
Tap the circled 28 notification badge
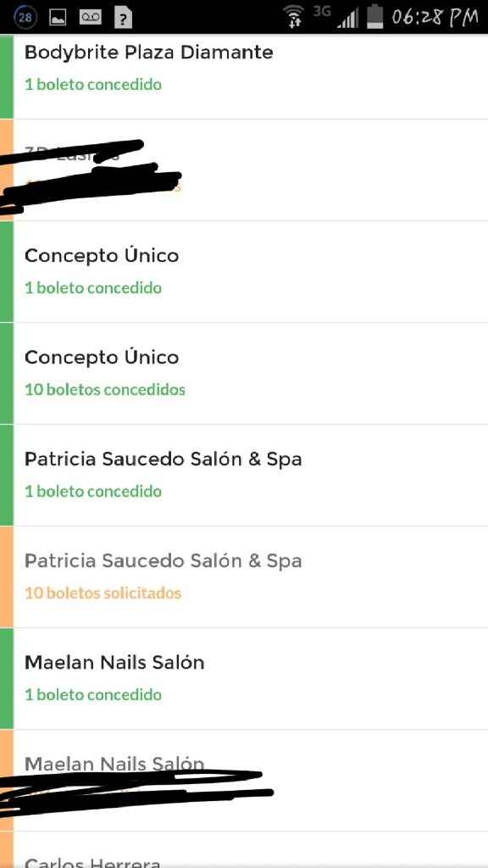[25, 16]
